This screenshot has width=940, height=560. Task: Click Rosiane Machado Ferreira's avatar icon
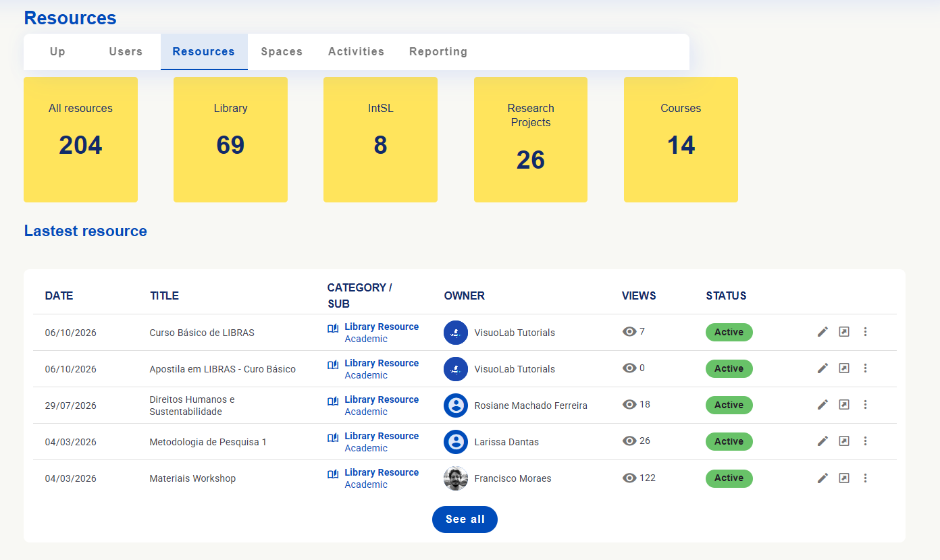pyautogui.click(x=456, y=405)
